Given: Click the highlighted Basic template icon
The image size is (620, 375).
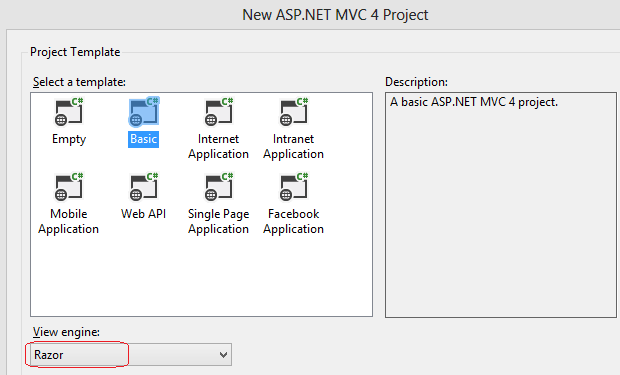Looking at the screenshot, I should (x=144, y=112).
